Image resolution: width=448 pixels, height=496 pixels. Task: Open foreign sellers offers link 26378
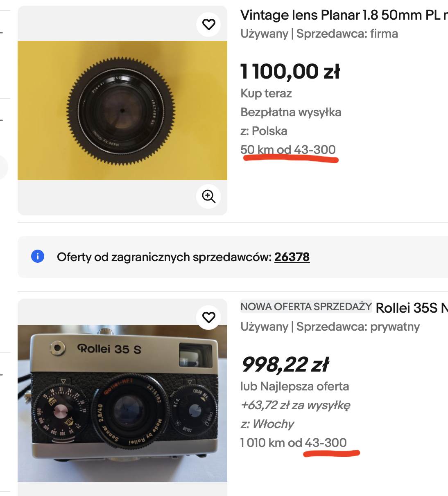[x=292, y=257]
